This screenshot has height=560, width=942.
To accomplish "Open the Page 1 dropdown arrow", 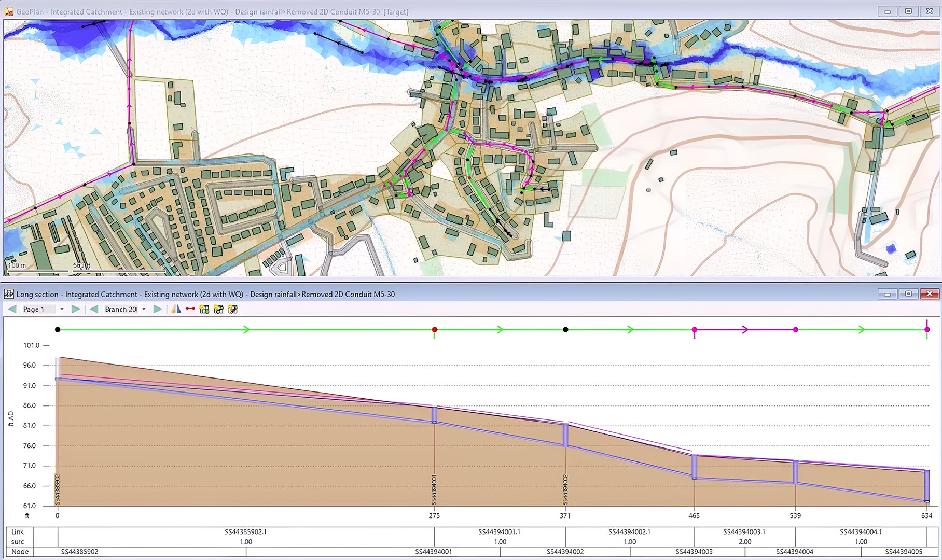I will pos(62,309).
